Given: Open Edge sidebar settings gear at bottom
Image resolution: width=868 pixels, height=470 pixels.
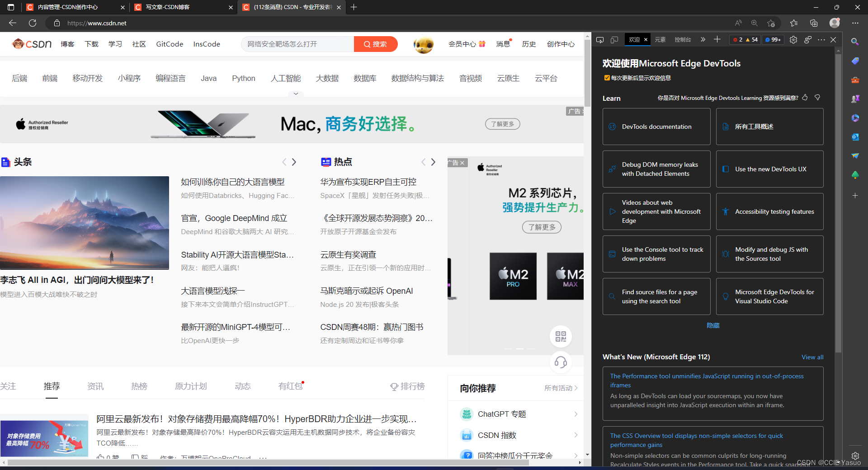Looking at the screenshot, I should coord(855,456).
